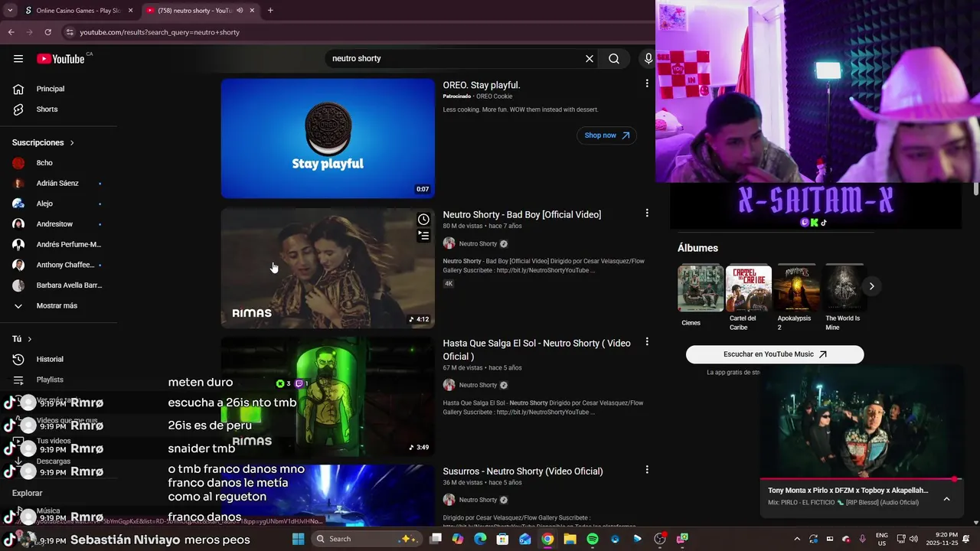Open Microsoft Store from the taskbar
The image size is (980, 551).
[502, 539]
